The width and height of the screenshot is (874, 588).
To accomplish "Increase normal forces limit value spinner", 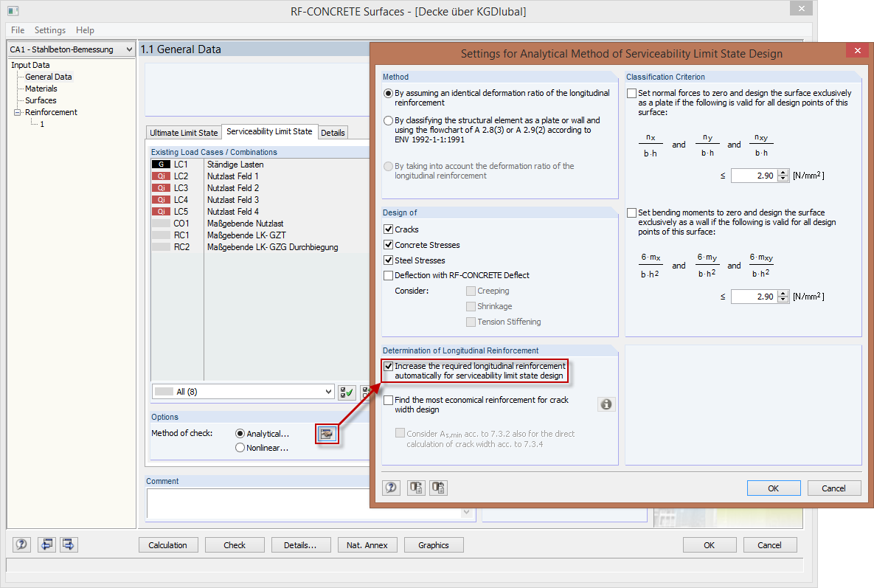I will (784, 173).
